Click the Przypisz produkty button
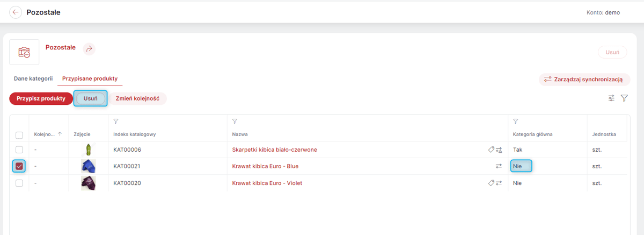Screen dimensions: 644x235 (x=41, y=98)
